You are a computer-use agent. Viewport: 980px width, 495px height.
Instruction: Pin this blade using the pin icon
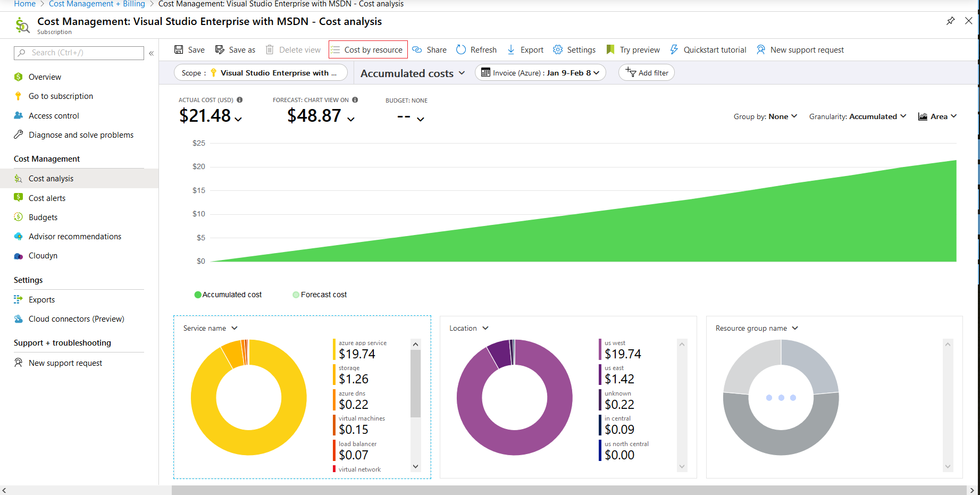coord(951,21)
